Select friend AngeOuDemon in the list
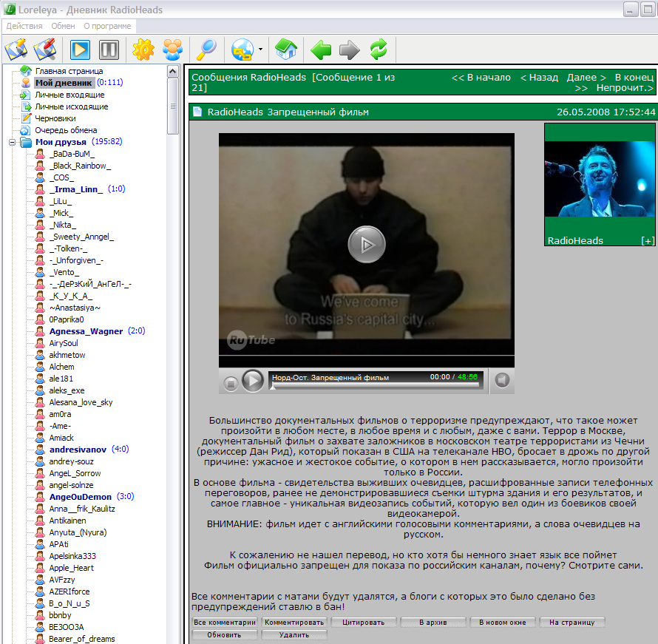658x644 pixels. pos(81,497)
